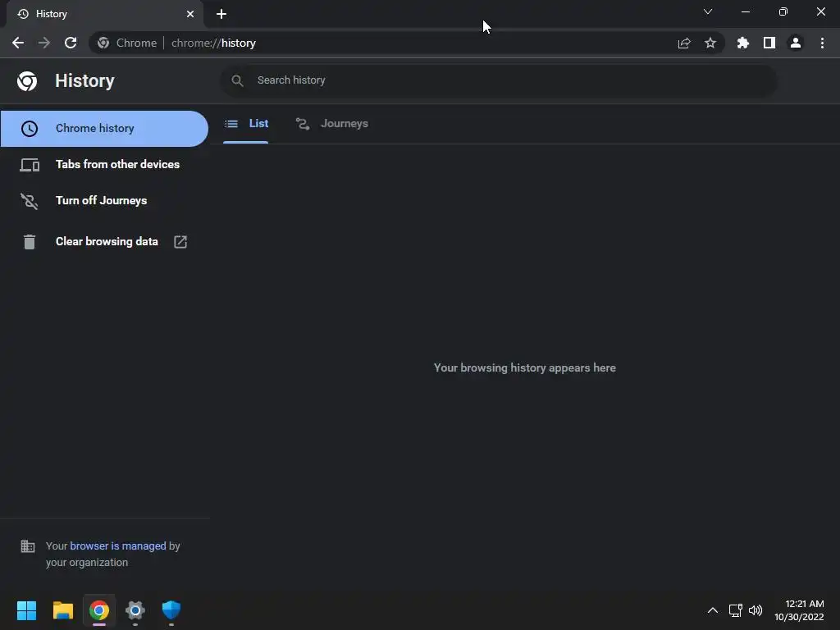
Task: Click the magnifier icon in search history
Action: (237, 80)
